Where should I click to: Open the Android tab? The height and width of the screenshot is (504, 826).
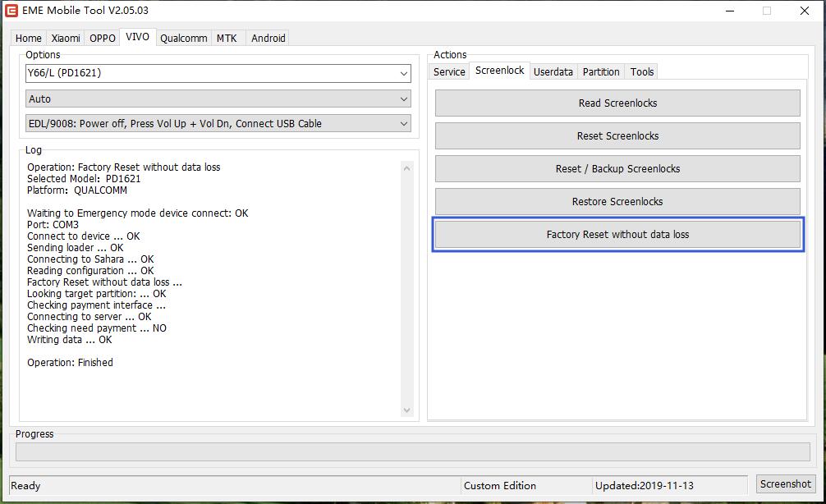(268, 39)
